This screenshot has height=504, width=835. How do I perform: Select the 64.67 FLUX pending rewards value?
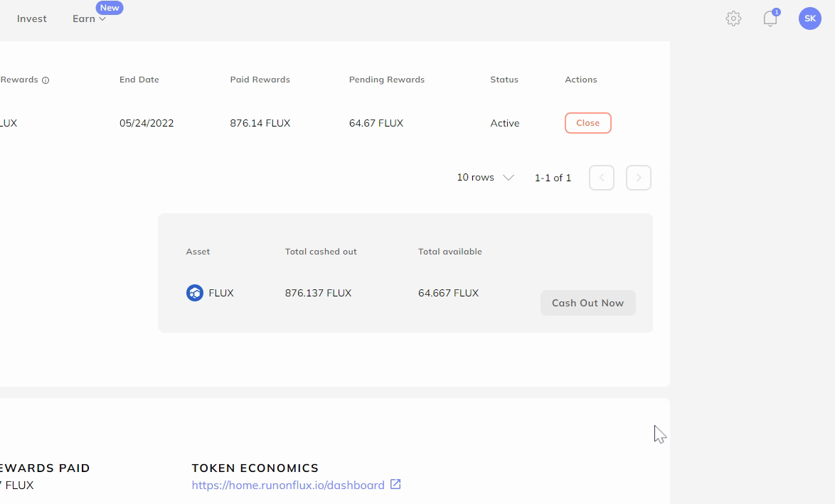coord(376,123)
